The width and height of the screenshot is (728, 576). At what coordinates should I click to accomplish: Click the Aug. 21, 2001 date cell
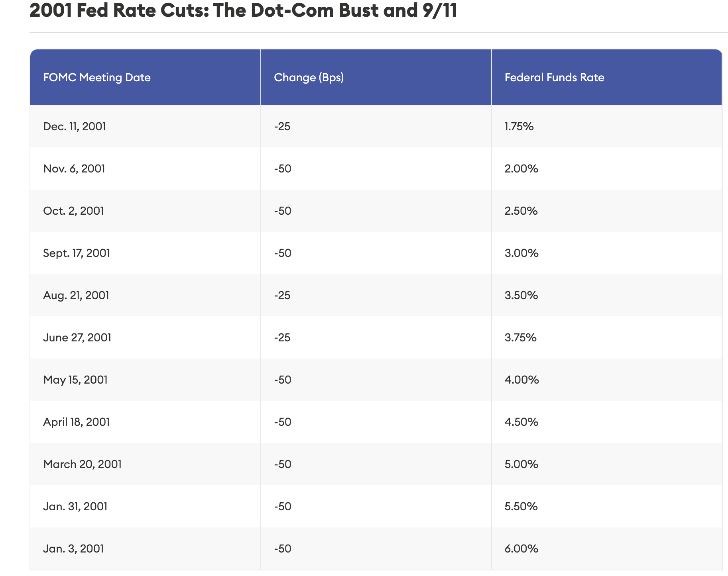tap(76, 296)
